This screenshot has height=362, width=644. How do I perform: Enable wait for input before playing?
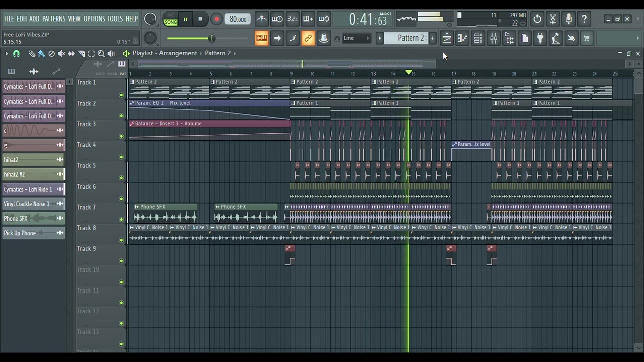click(277, 19)
